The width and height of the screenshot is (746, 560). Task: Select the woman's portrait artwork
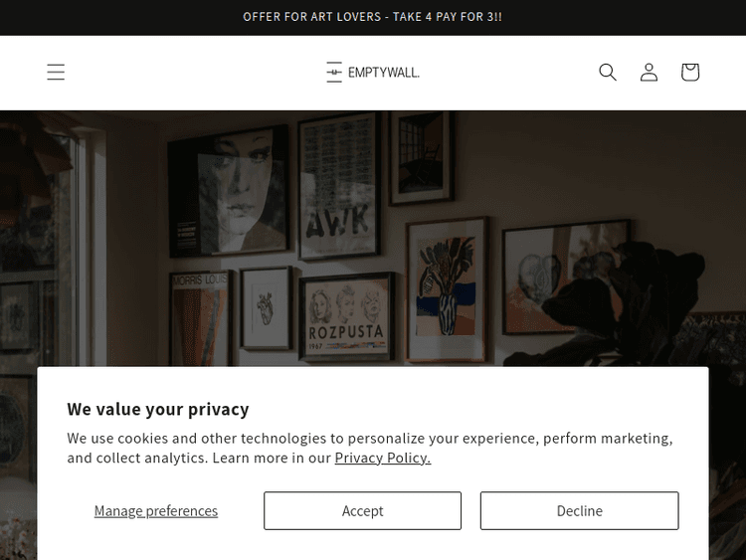click(230, 194)
